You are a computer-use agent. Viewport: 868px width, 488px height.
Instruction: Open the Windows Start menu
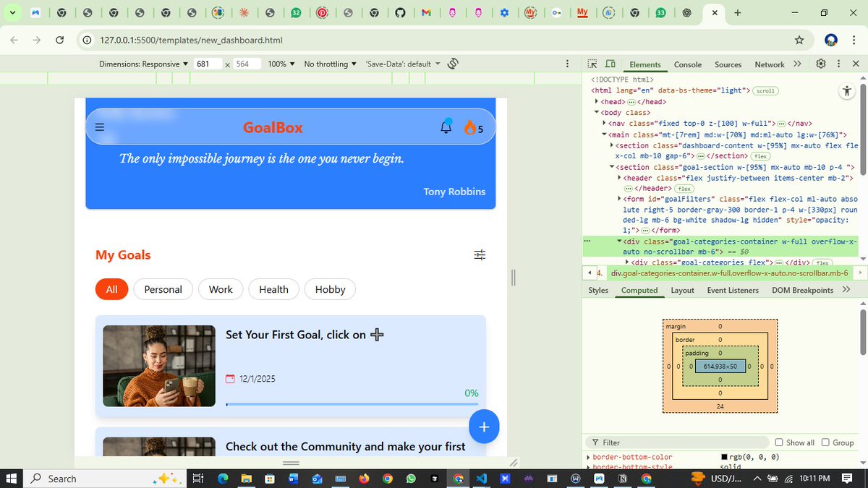pyautogui.click(x=12, y=479)
